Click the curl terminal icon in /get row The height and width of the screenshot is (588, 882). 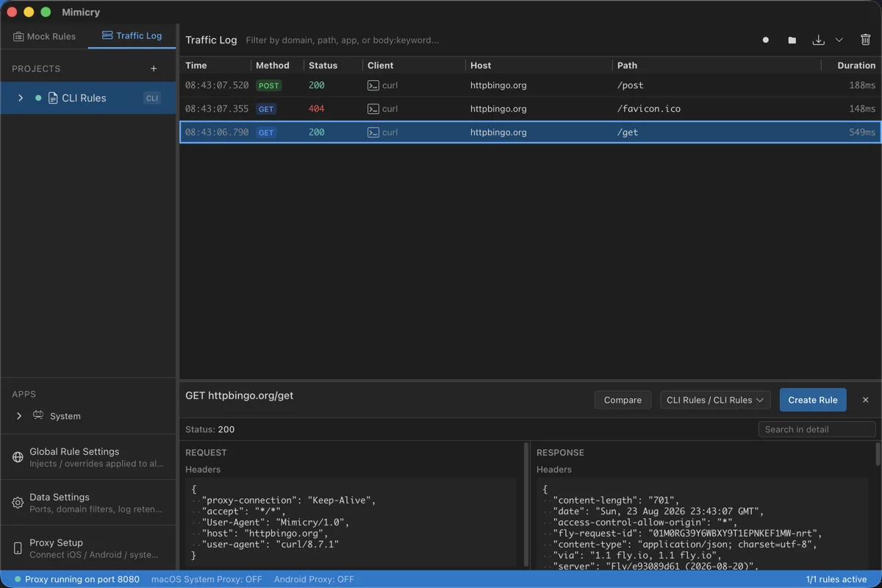coord(373,132)
